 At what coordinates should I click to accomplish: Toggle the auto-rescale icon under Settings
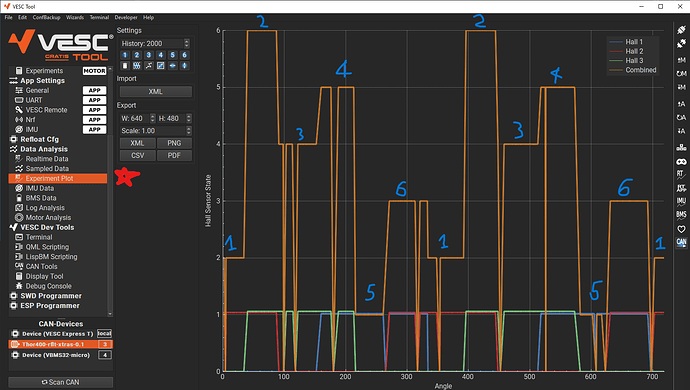click(161, 66)
